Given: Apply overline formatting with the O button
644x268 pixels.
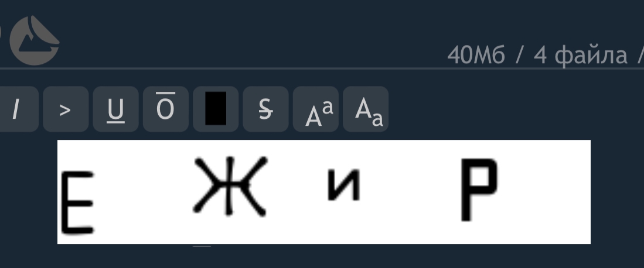Looking at the screenshot, I should 166,109.
